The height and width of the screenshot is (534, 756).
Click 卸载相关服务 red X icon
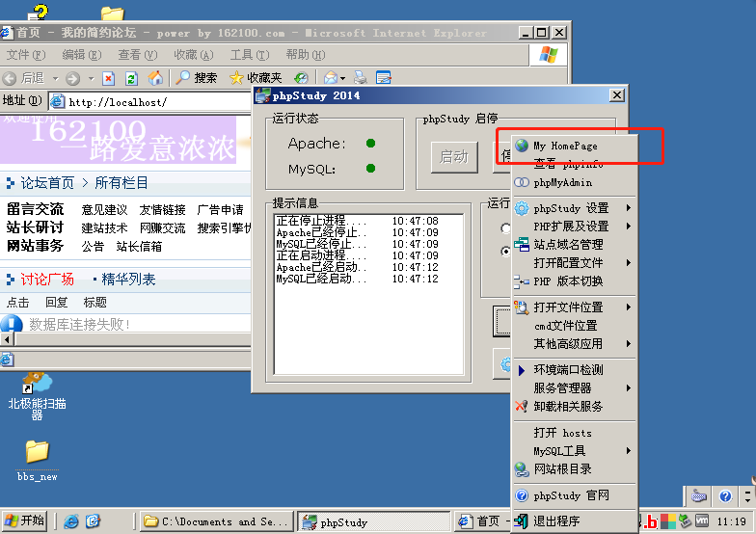(x=521, y=407)
